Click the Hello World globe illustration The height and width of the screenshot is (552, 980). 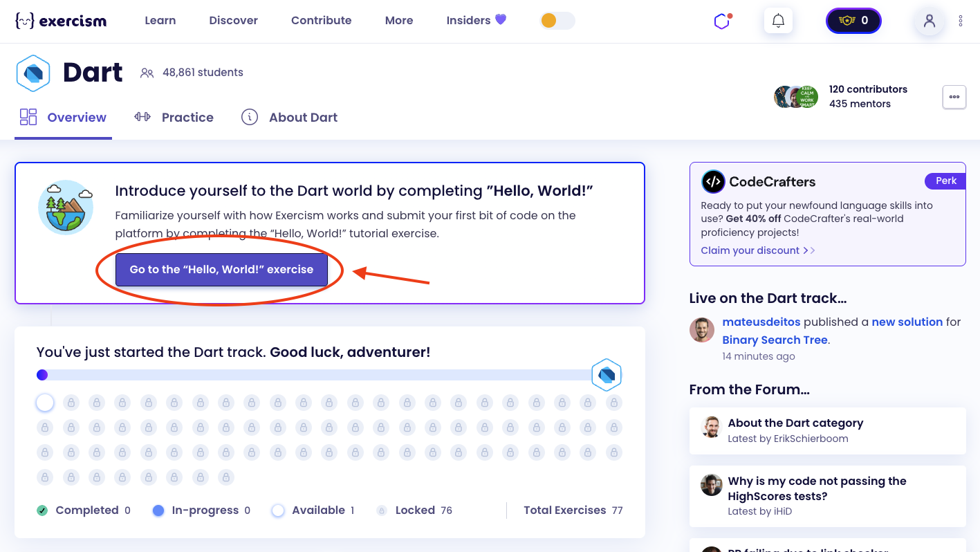point(66,207)
